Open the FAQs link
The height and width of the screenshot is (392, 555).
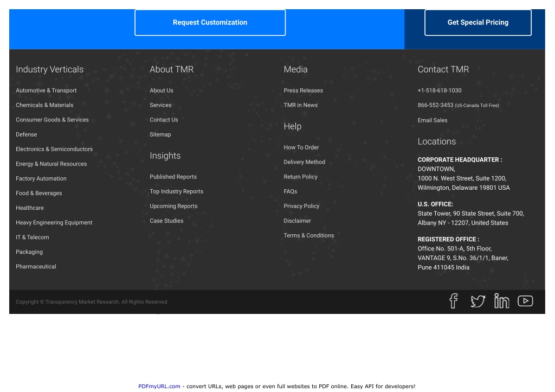(x=291, y=191)
